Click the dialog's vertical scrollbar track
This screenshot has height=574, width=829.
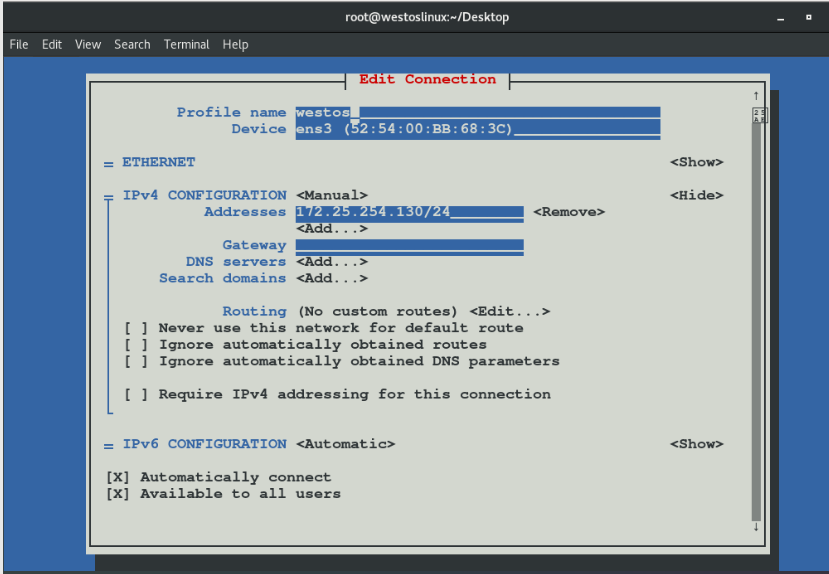click(756, 322)
